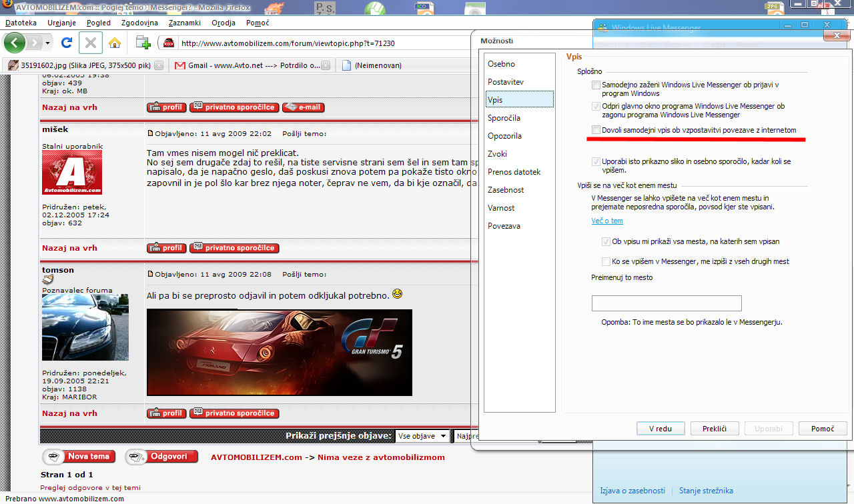Viewport: 854px width, 504px height.
Task: Click the smiley emoticon in tomson's post
Action: (398, 293)
